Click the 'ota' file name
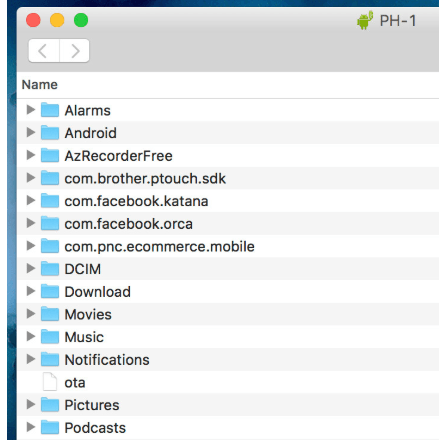Image resolution: width=439 pixels, height=440 pixels. tap(75, 383)
